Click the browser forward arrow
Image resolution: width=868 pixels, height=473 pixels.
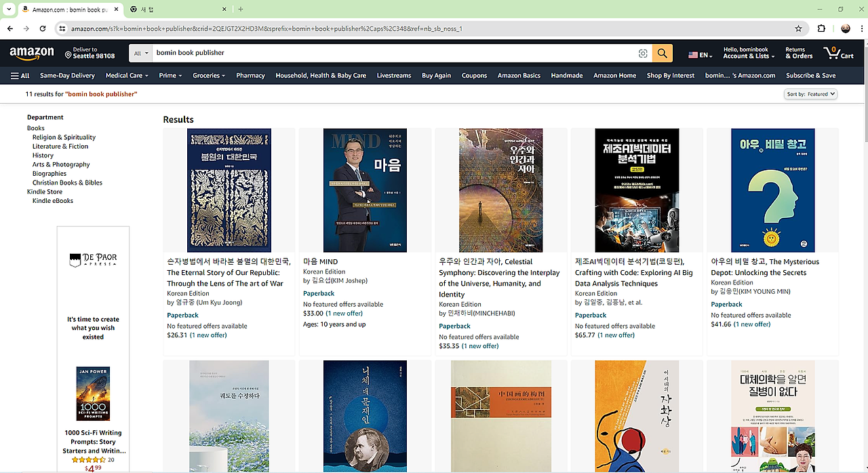26,29
